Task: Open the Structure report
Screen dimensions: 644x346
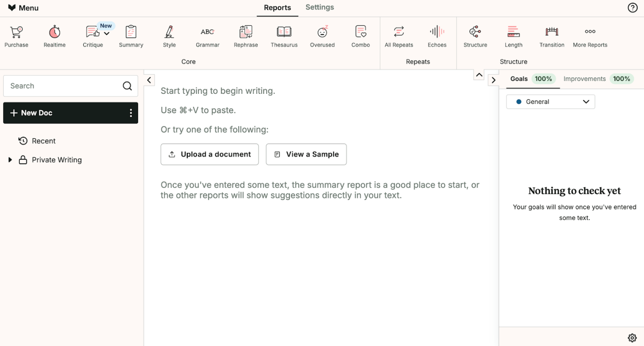Action: point(475,37)
